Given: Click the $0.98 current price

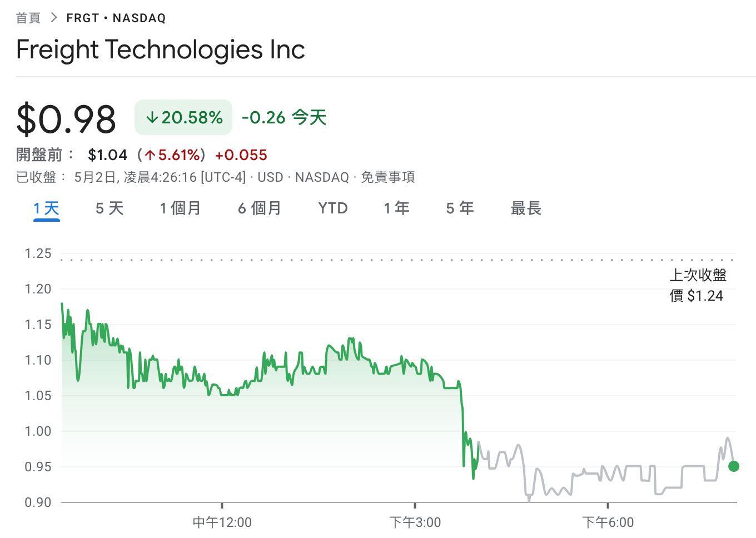Looking at the screenshot, I should pyautogui.click(x=66, y=119).
